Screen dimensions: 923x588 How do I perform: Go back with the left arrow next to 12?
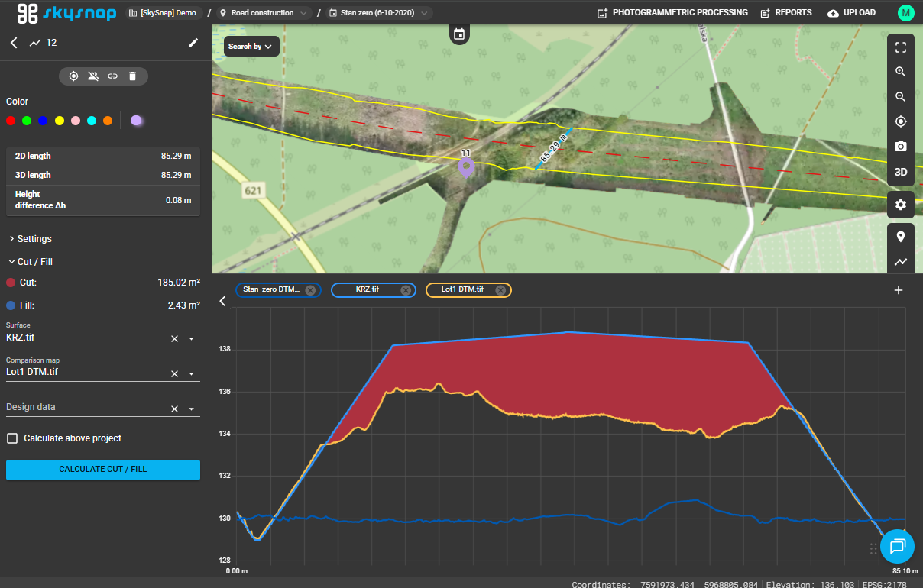(x=14, y=43)
